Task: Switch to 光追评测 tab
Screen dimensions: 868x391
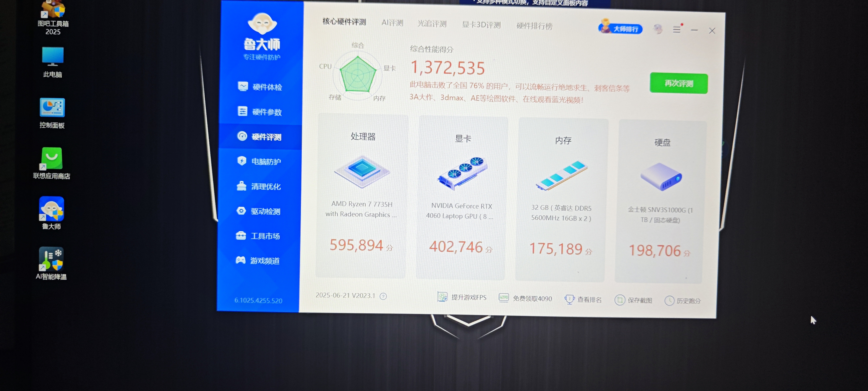Action: coord(432,24)
